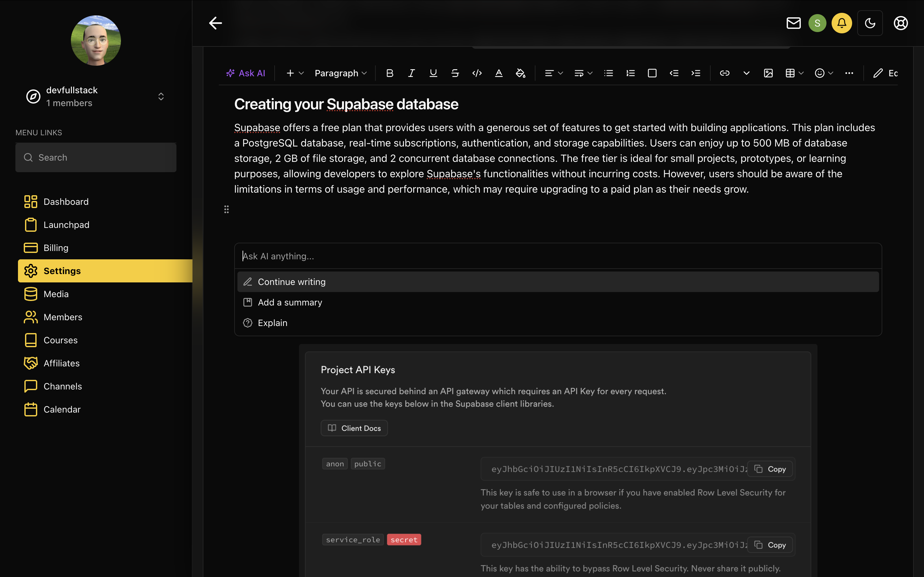Open the notifications bell icon
Viewport: 924px width, 577px height.
842,23
